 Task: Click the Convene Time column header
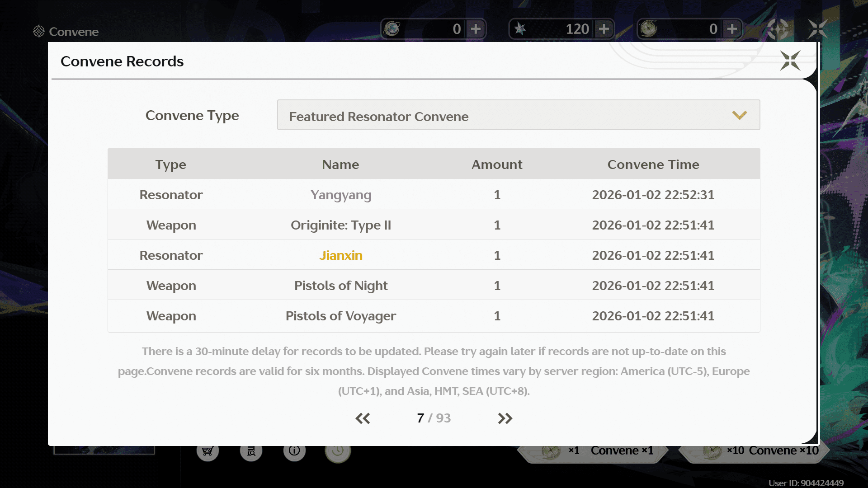tap(653, 164)
